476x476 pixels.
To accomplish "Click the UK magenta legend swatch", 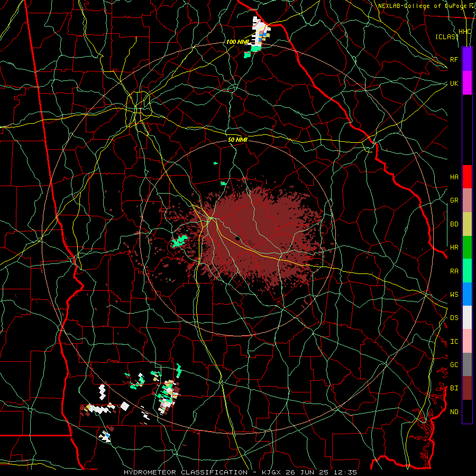I will (x=467, y=83).
